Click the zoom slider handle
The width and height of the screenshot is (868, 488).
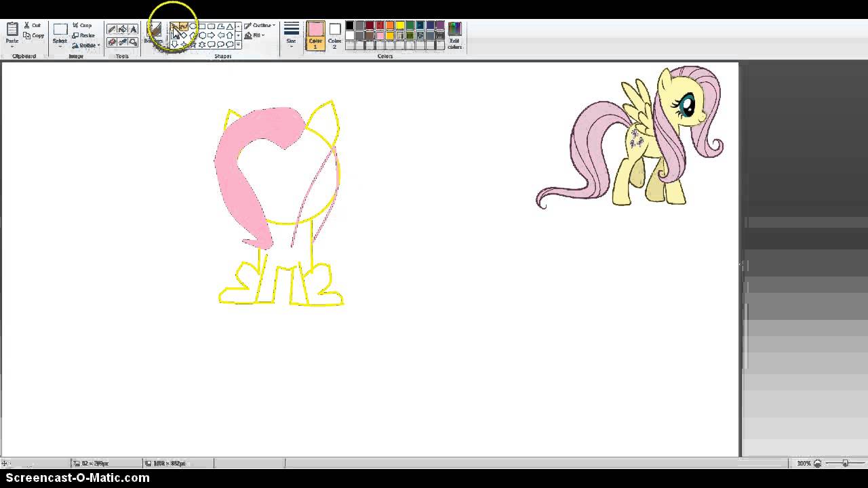[845, 464]
